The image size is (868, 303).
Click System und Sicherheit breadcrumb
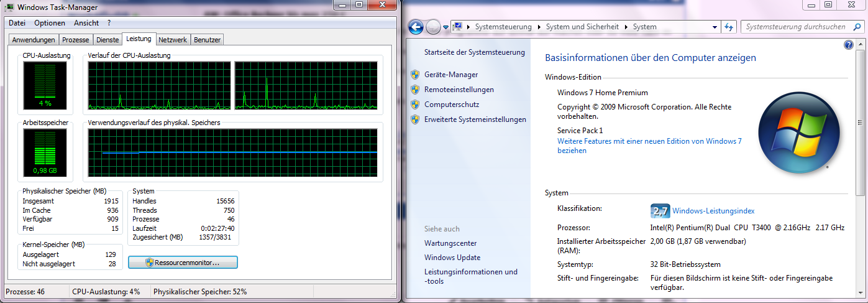tap(583, 27)
